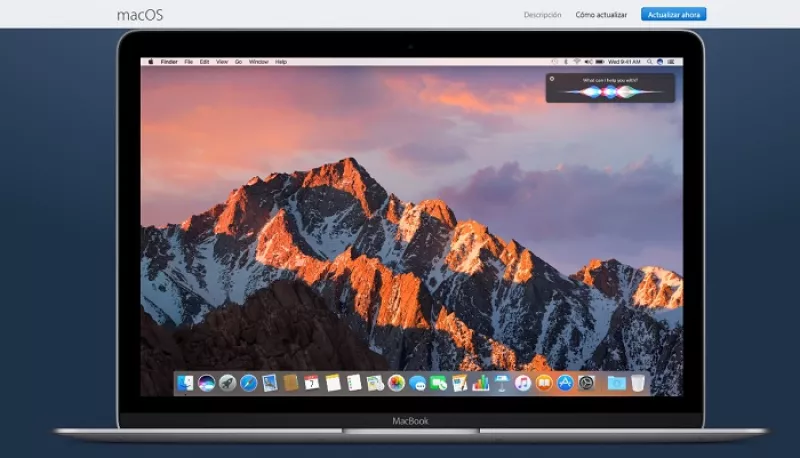Open the Help menu

pyautogui.click(x=281, y=62)
